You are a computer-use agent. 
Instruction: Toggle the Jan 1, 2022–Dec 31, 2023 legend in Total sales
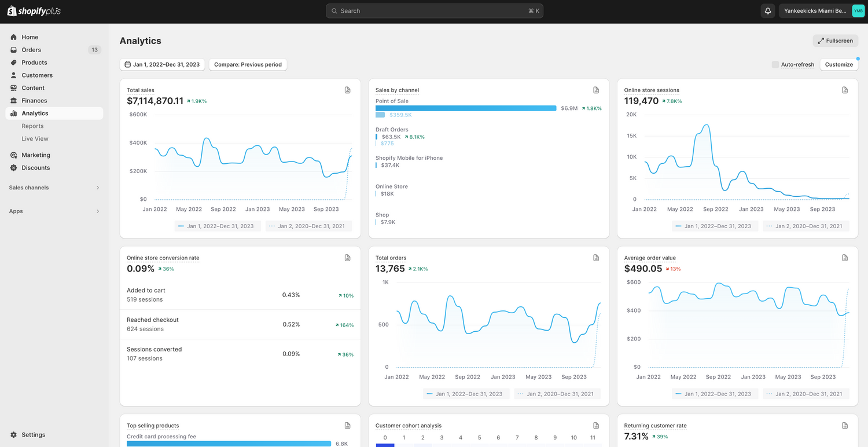[217, 226]
